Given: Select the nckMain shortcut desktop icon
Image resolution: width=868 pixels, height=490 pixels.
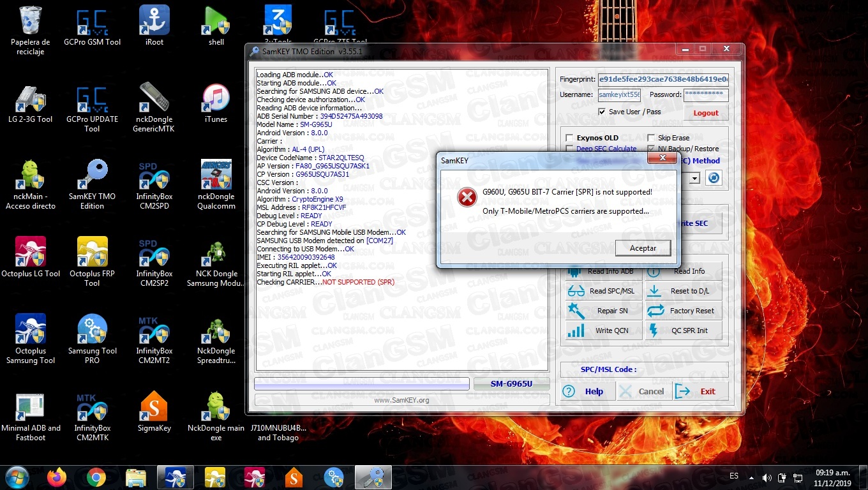Looking at the screenshot, I should (x=31, y=185).
